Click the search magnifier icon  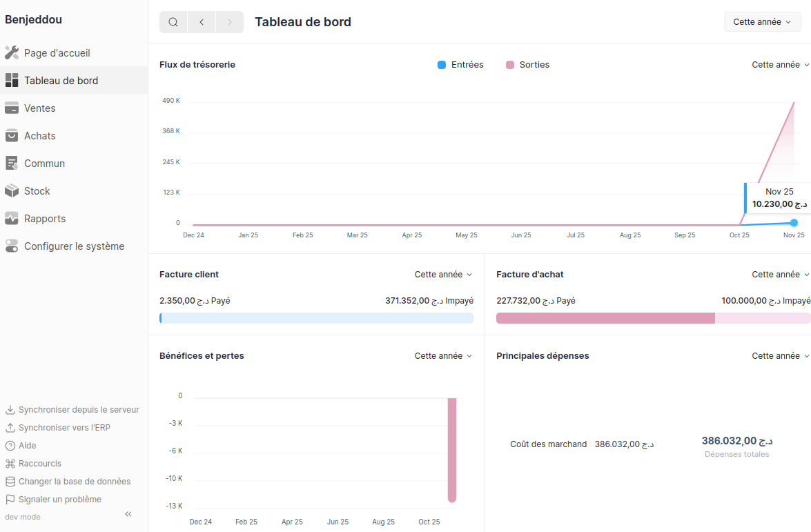click(173, 22)
